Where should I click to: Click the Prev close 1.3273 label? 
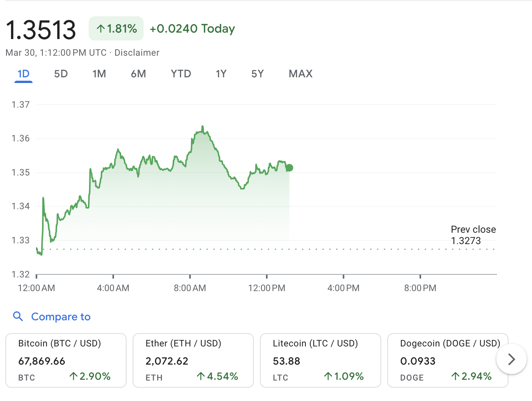473,235
